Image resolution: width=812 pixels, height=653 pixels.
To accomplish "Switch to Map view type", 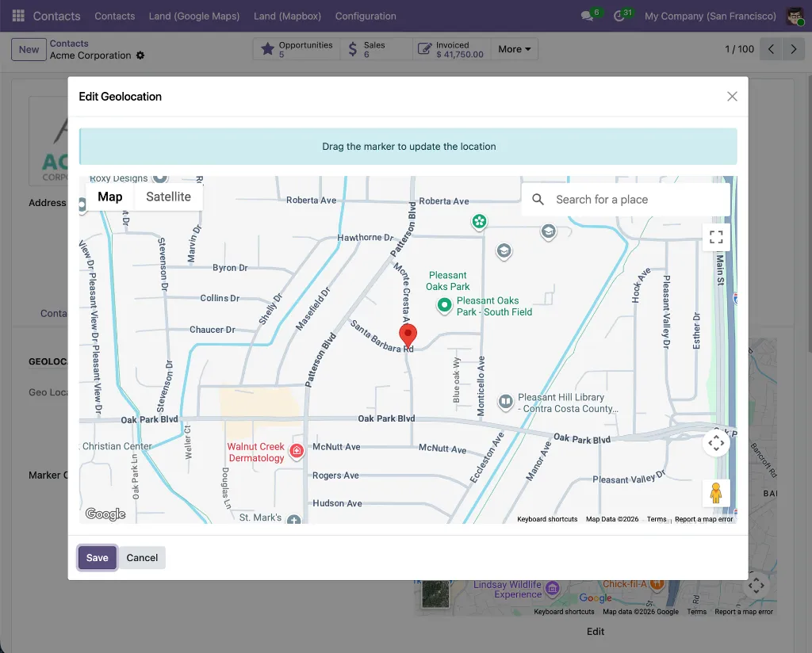I will click(109, 197).
